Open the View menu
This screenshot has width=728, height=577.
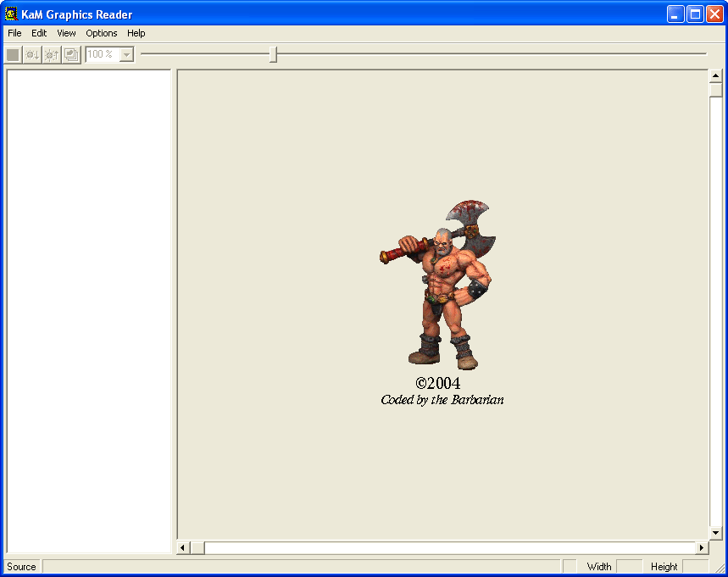[x=66, y=33]
